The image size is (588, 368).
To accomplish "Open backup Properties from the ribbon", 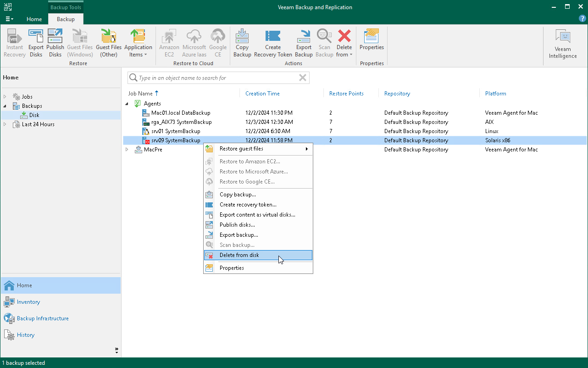I will 372,43.
